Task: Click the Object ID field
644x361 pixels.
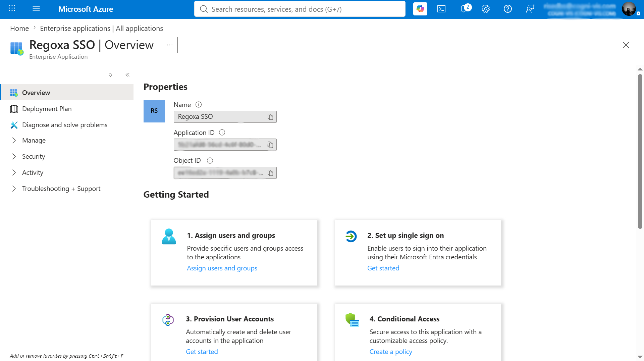Action: [x=225, y=173]
